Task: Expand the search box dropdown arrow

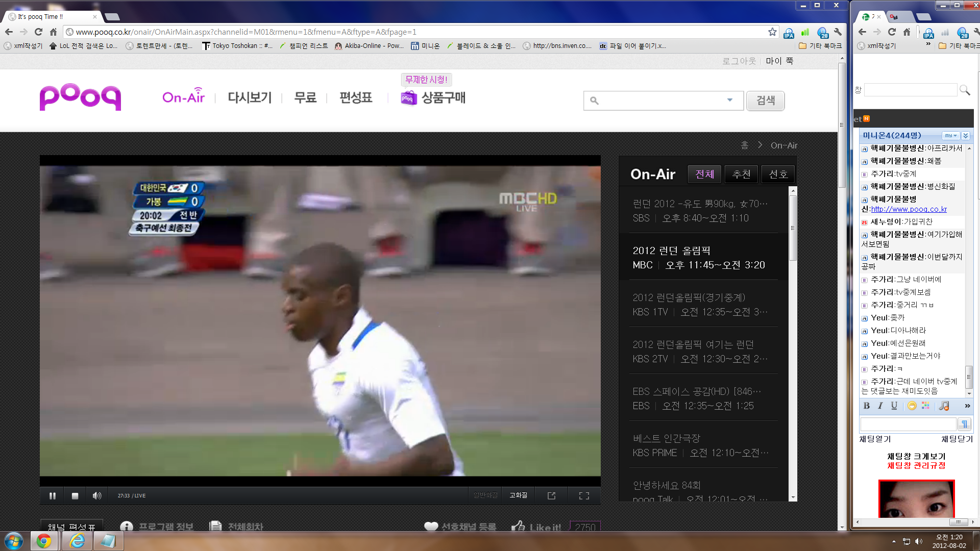Action: (x=730, y=100)
